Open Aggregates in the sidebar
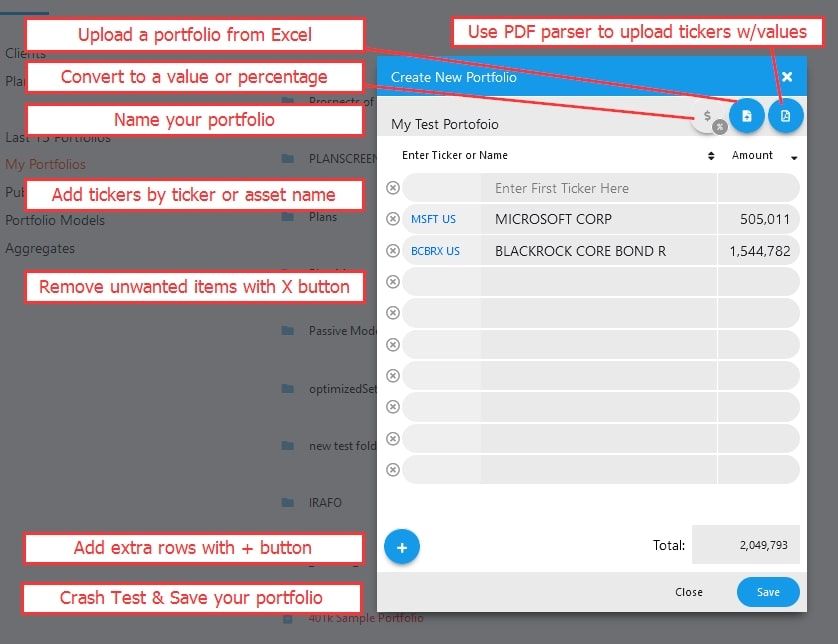The image size is (838, 644). coord(40,248)
